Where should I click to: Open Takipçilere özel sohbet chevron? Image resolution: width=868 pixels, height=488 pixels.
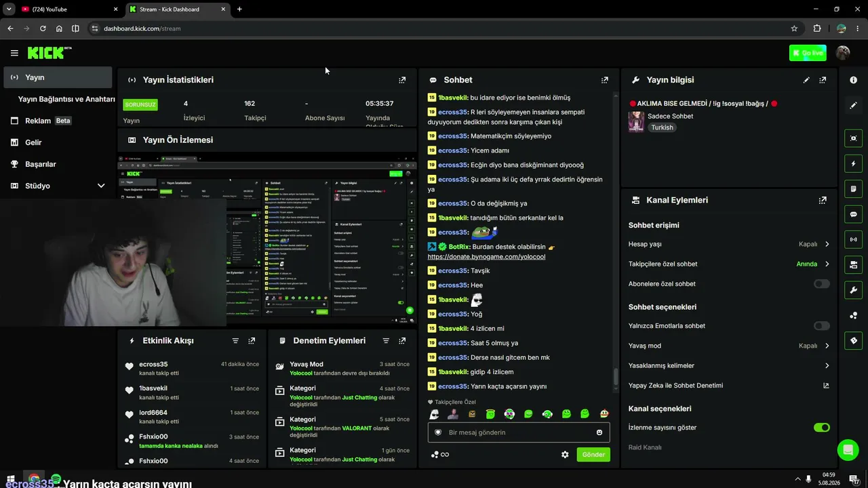[827, 264]
